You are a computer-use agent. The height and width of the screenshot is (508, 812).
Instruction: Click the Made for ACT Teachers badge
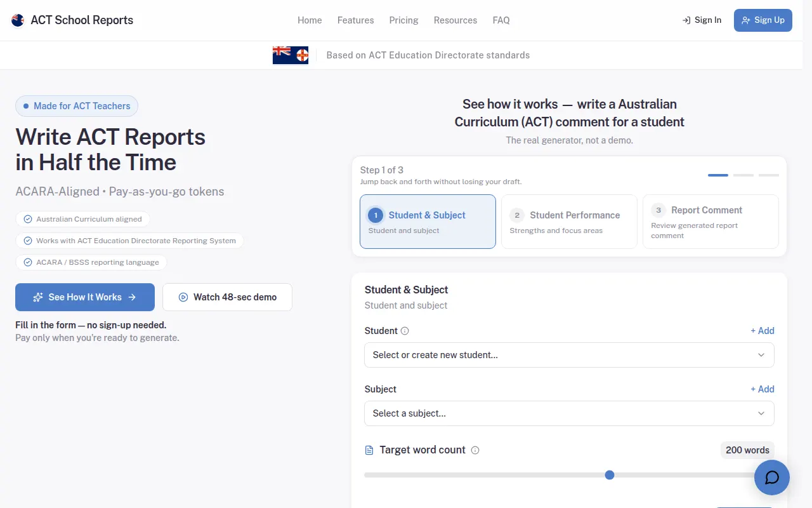point(77,106)
